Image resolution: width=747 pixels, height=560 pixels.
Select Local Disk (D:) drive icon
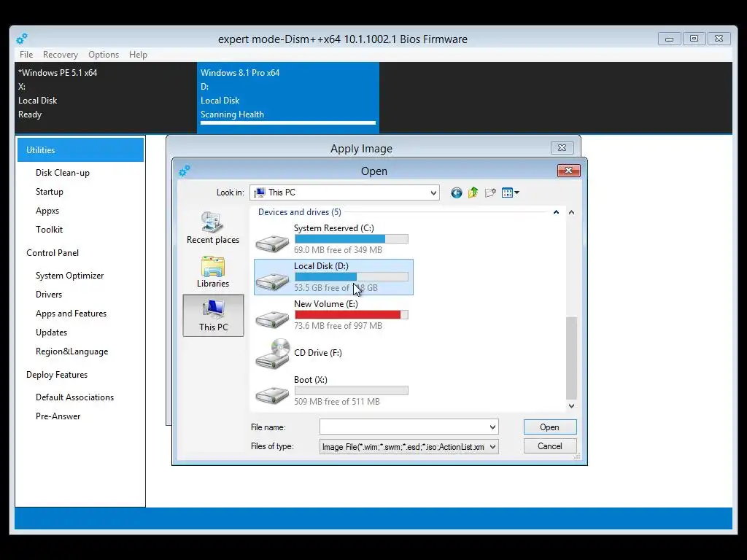tap(272, 281)
